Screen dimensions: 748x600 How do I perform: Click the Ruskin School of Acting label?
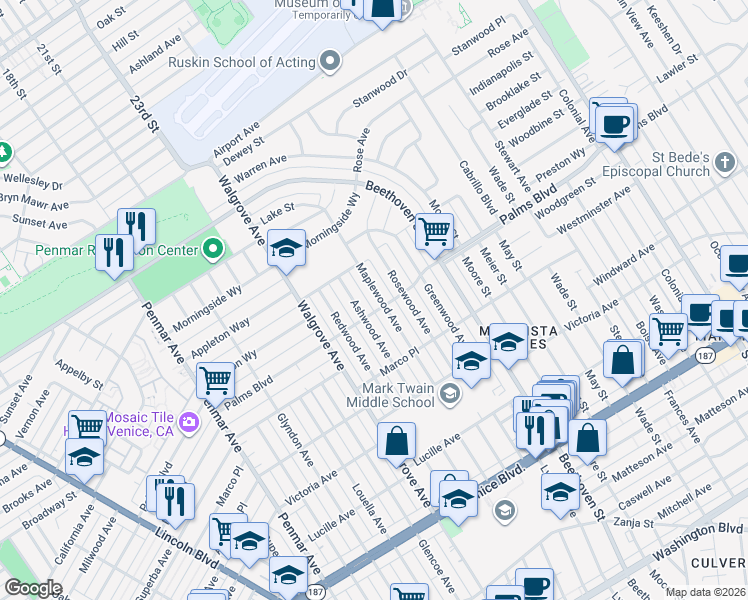(242, 62)
